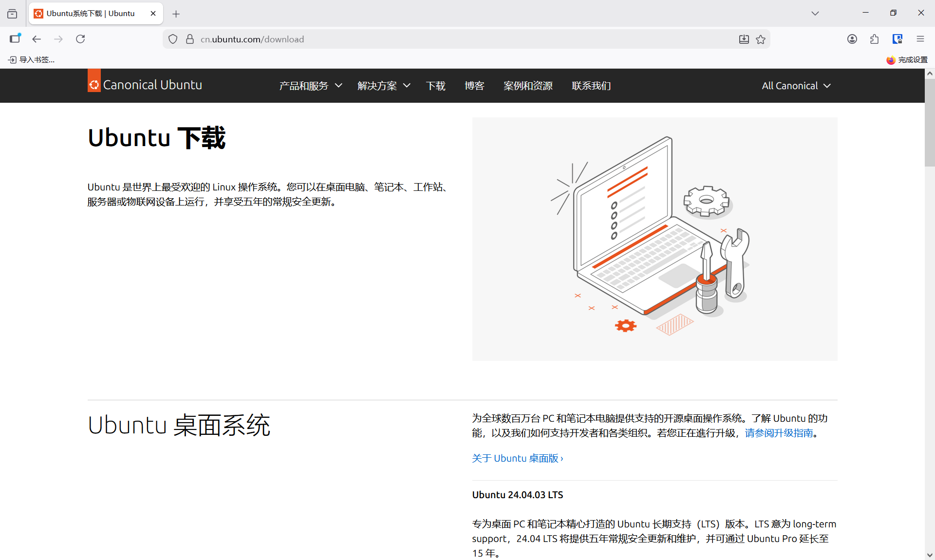Open the 案例和资源 navigation item
935x560 pixels.
pyautogui.click(x=528, y=86)
